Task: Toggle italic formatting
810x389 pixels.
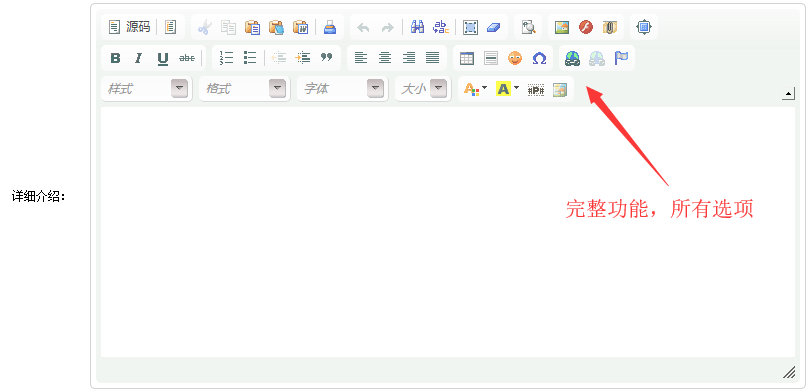Action: [x=138, y=58]
